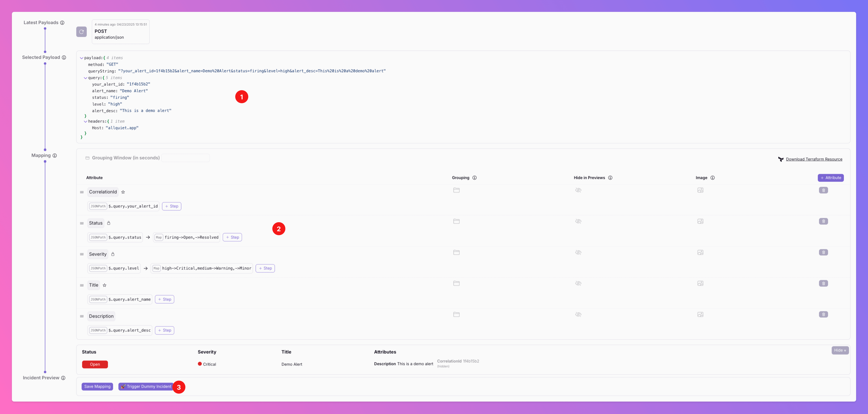Click the star icon next to Title
Image resolution: width=868 pixels, height=414 pixels.
[x=104, y=285]
